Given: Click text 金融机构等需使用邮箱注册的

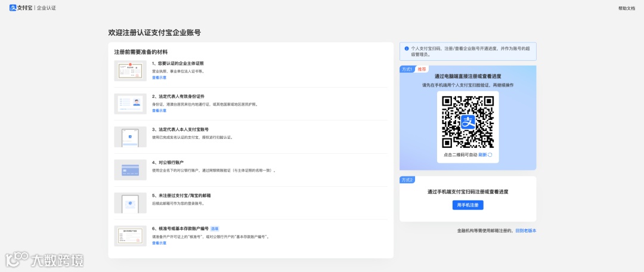Looking at the screenshot, I should click(486, 230).
